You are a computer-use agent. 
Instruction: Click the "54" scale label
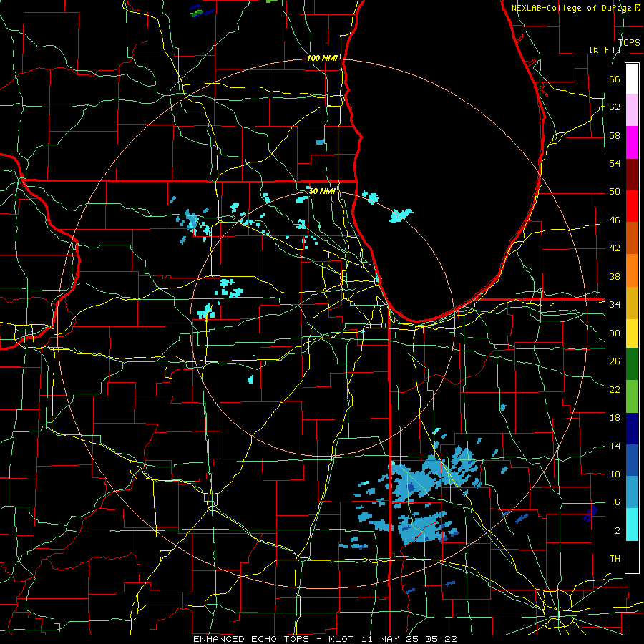pos(615,163)
